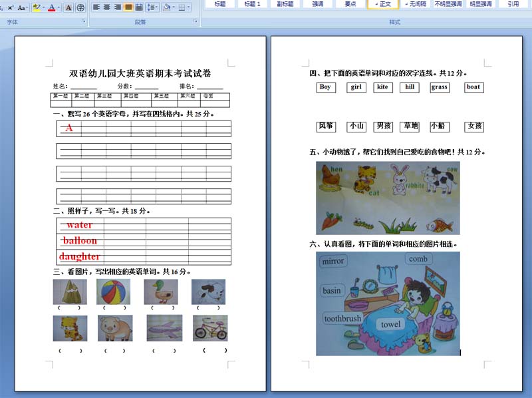Click the borders icon
Image resolution: width=532 pixels, height=398 pixels.
click(182, 7)
